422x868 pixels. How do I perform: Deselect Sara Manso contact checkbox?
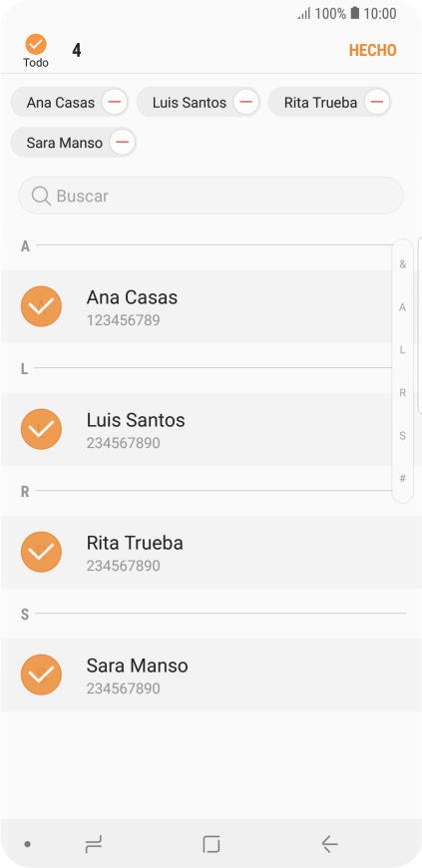click(41, 674)
